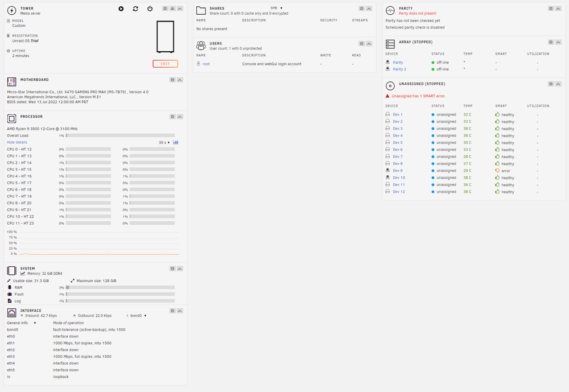
Task: Click the disk icon beside Parity 2
Action: [x=387, y=69]
